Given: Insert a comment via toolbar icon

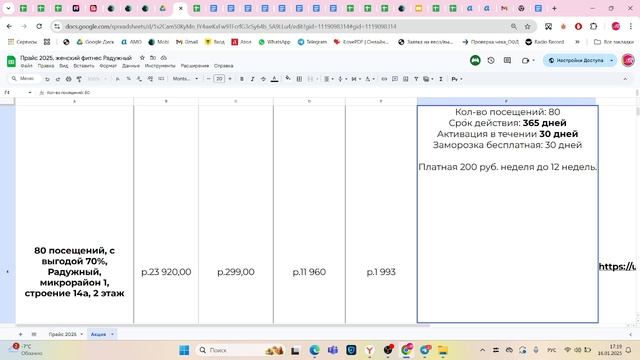Looking at the screenshot, I should pos(395,79).
